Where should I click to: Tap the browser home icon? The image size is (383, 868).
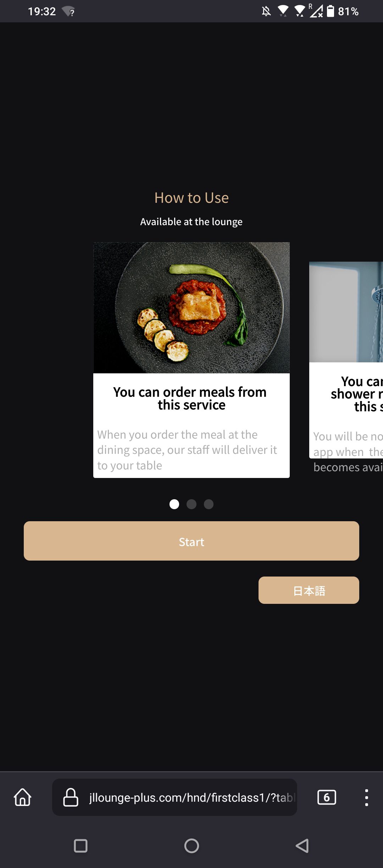[x=23, y=797]
